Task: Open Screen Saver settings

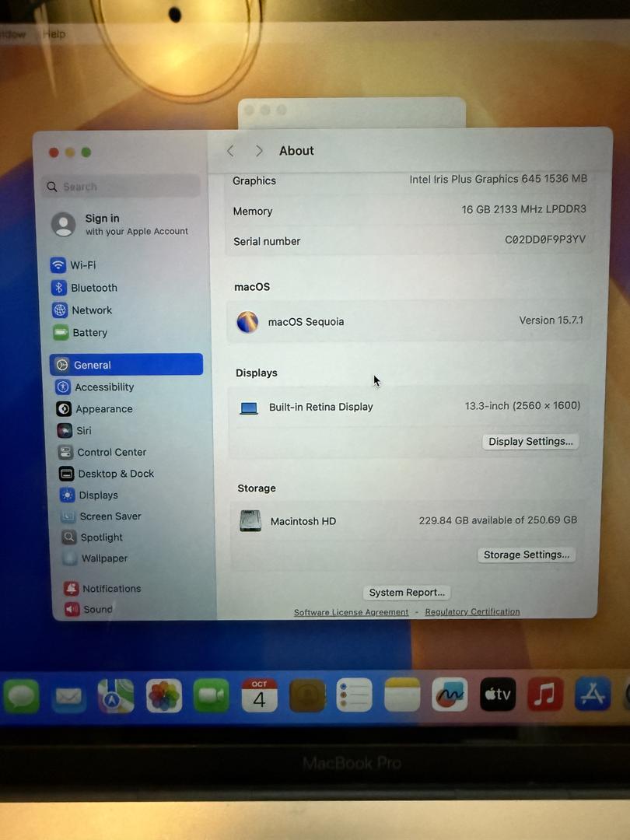Action: point(101,516)
